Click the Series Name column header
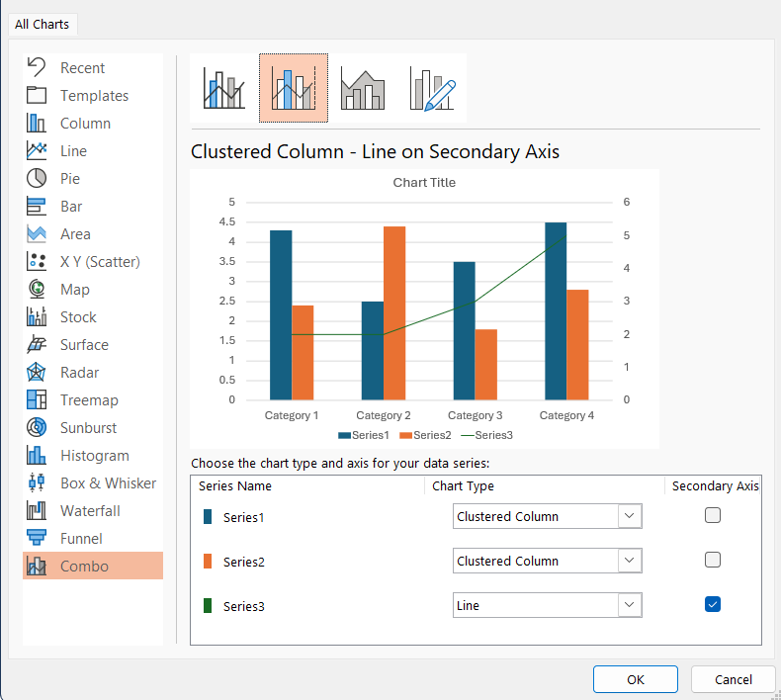 pyautogui.click(x=235, y=485)
